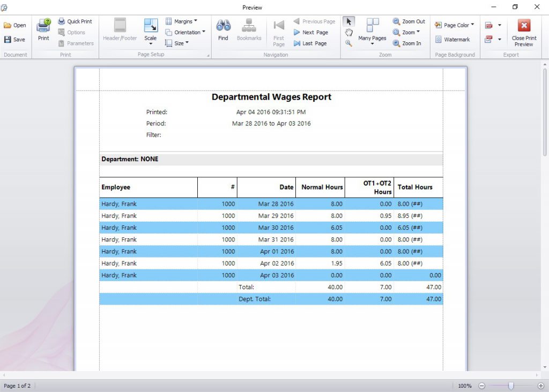Select the Hand pan tool
Image resolution: width=549 pixels, height=392 pixels.
click(x=348, y=32)
